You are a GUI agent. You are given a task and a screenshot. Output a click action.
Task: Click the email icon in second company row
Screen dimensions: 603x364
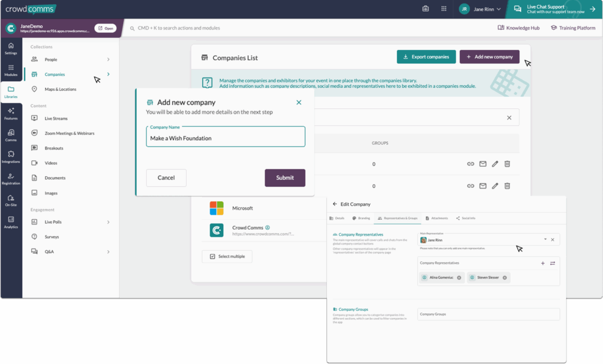483,186
